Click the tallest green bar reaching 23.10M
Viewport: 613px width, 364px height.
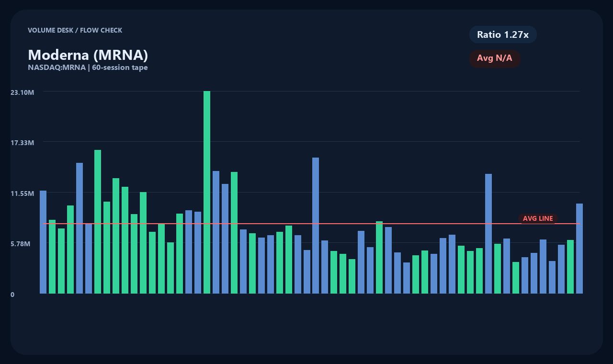(207, 192)
